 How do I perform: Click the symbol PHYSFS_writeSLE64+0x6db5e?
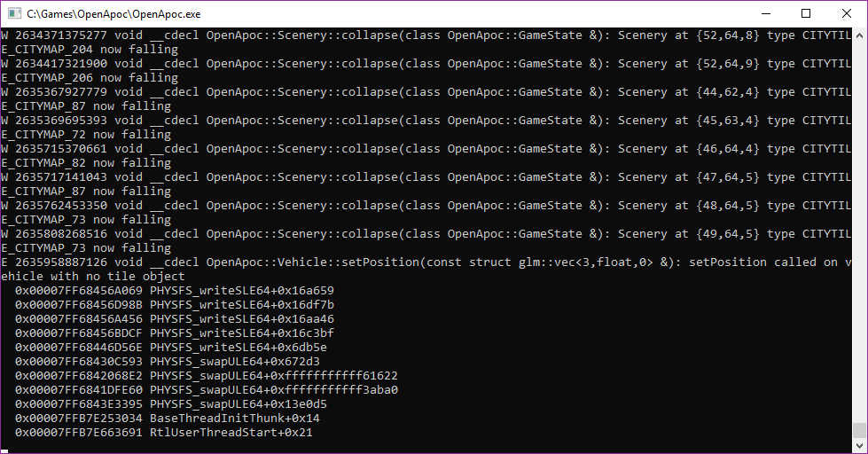pos(239,347)
